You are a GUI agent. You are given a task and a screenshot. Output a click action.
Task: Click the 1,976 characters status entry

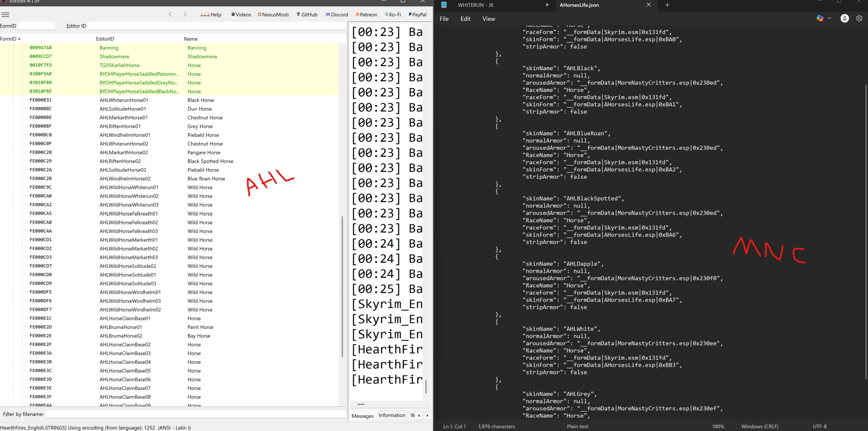(x=496, y=426)
